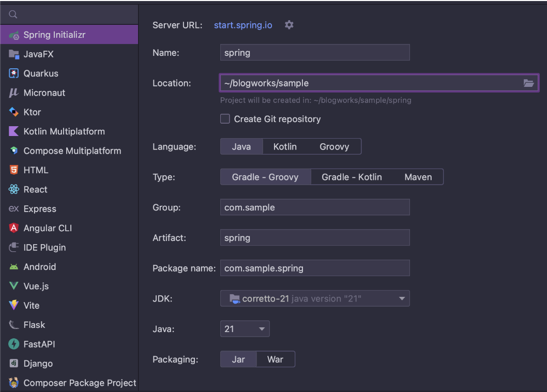Click the HTML5 shield icon
This screenshot has width=547, height=392.
coord(13,170)
